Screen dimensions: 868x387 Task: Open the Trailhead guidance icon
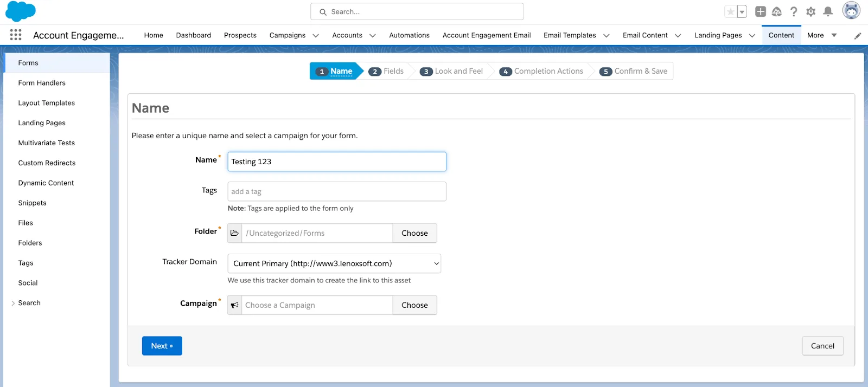[777, 11]
